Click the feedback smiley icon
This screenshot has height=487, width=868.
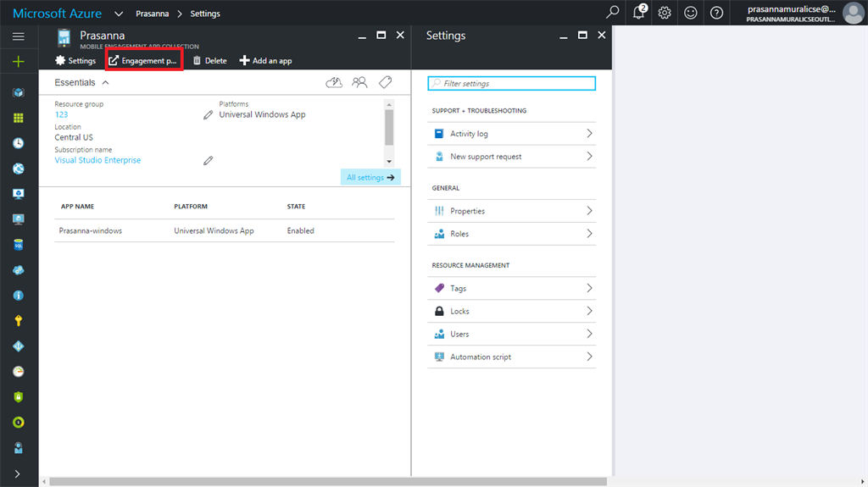tap(691, 13)
